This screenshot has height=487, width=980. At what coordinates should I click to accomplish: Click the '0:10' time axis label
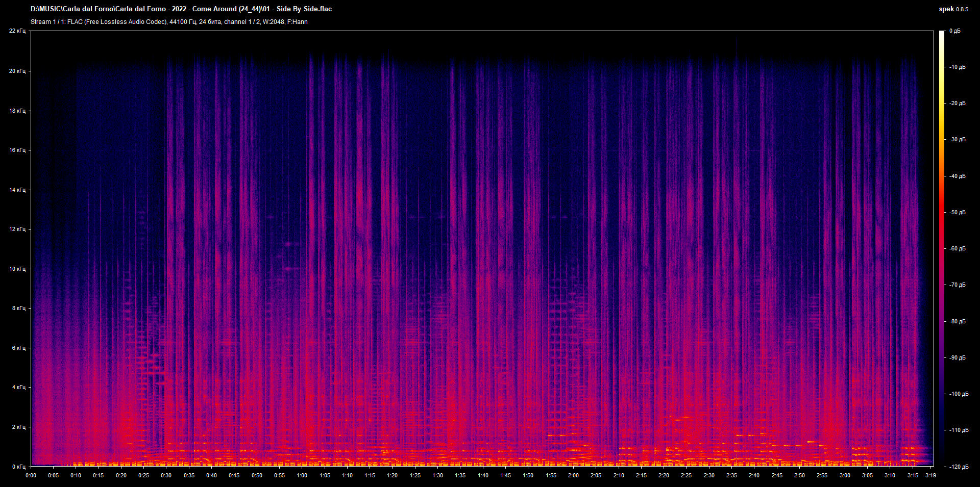coord(76,475)
